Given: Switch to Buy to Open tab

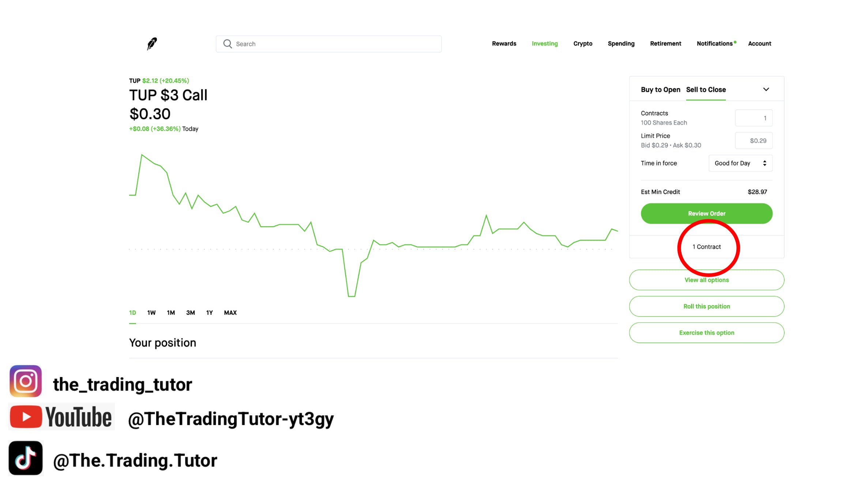Looking at the screenshot, I should 660,90.
